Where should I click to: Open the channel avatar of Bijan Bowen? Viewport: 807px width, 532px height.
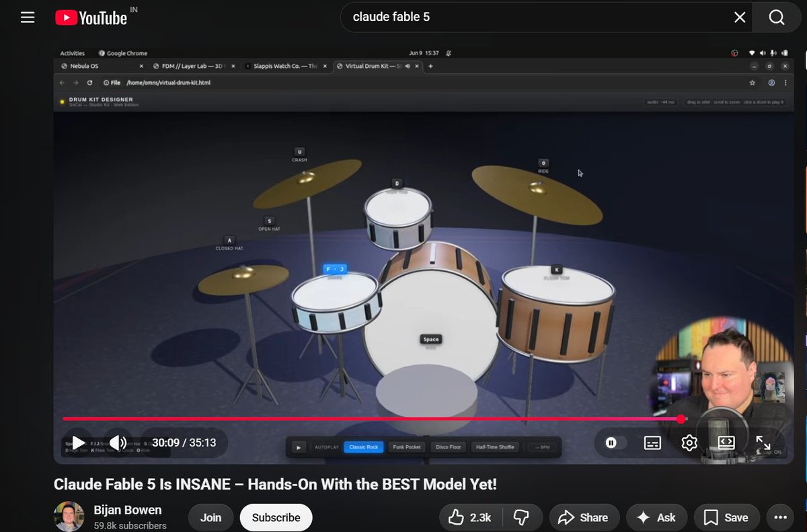tap(69, 517)
